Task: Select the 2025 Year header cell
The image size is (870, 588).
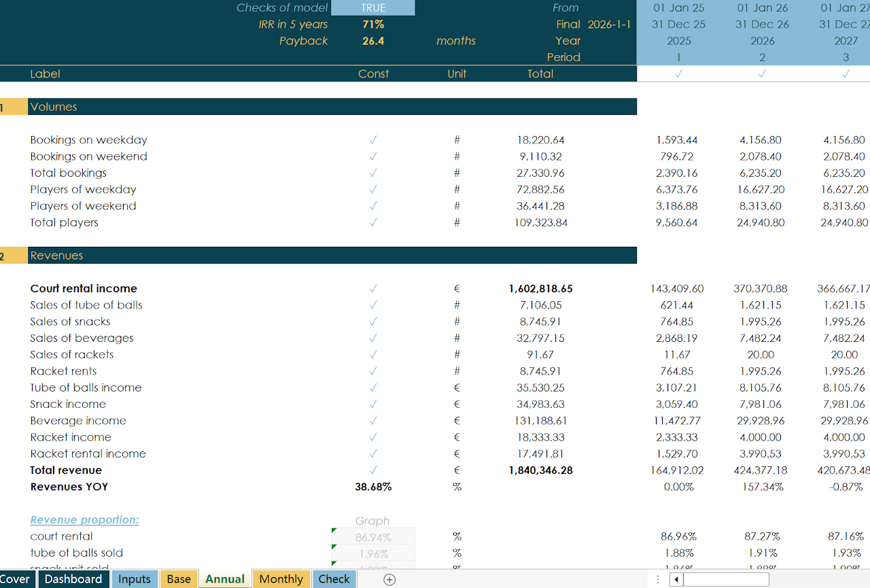Action: tap(678, 41)
